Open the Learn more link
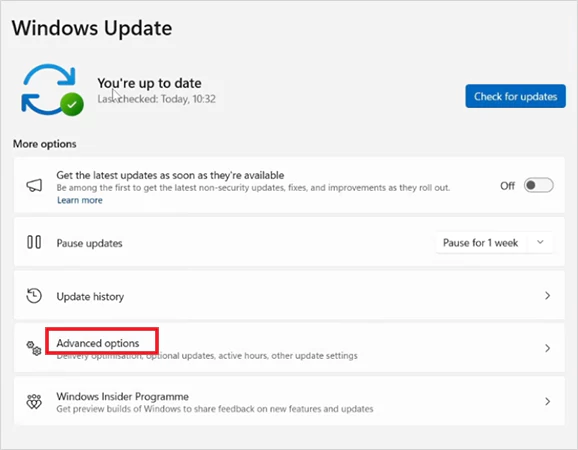578x450 pixels. 80,200
